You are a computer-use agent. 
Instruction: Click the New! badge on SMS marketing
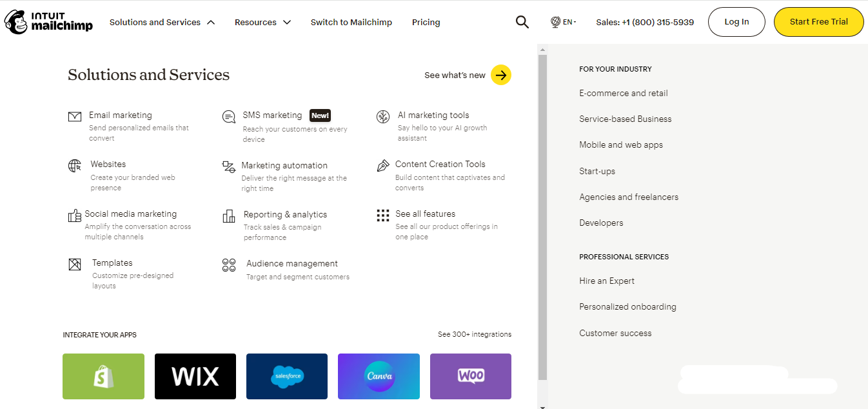320,115
